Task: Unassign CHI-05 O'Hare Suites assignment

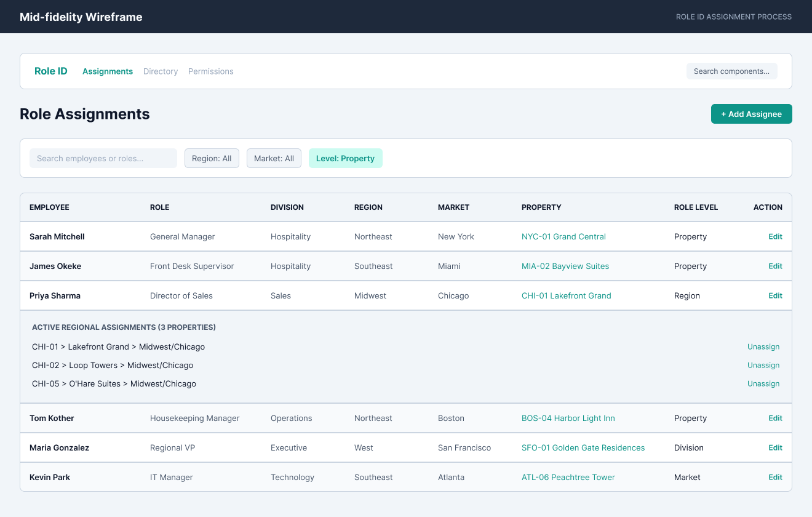Action: click(763, 383)
